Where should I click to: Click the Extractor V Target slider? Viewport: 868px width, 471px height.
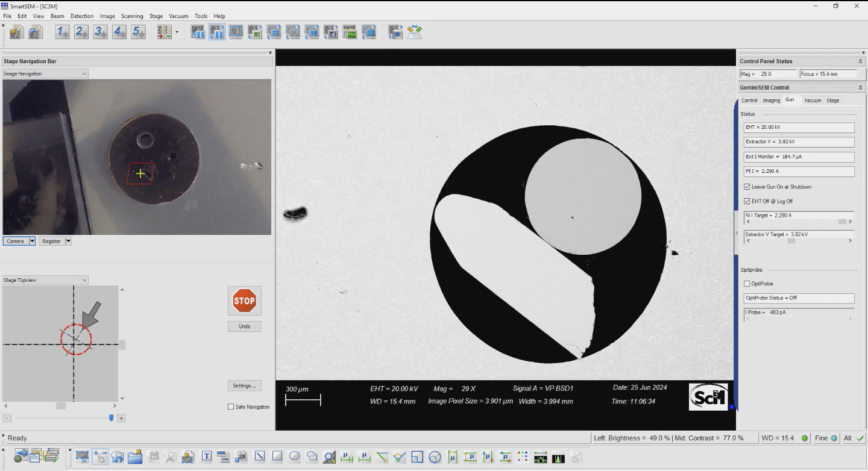tap(791, 241)
